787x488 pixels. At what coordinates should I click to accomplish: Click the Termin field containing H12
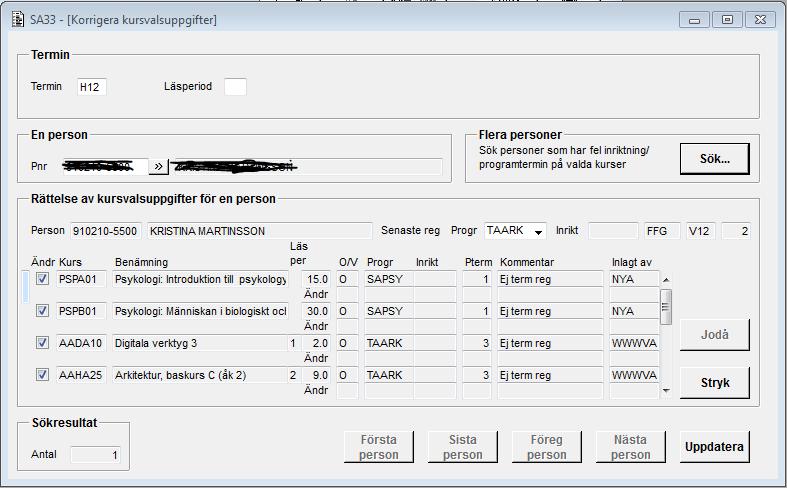(x=91, y=87)
